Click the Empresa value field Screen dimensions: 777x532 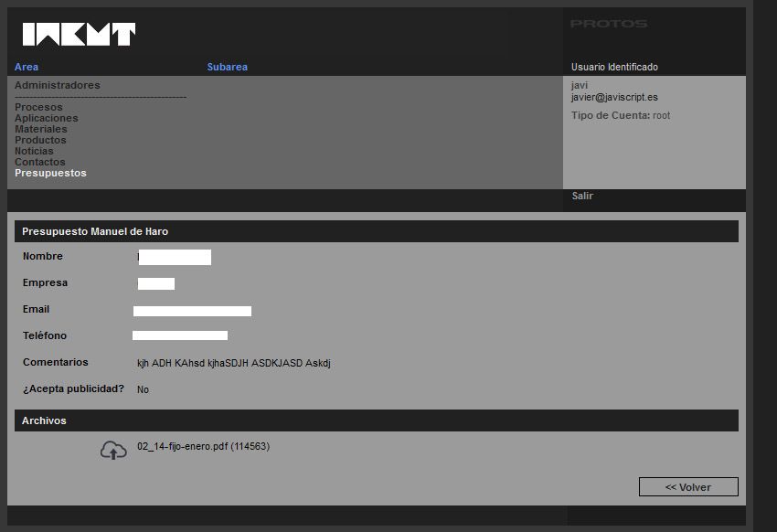click(156, 283)
